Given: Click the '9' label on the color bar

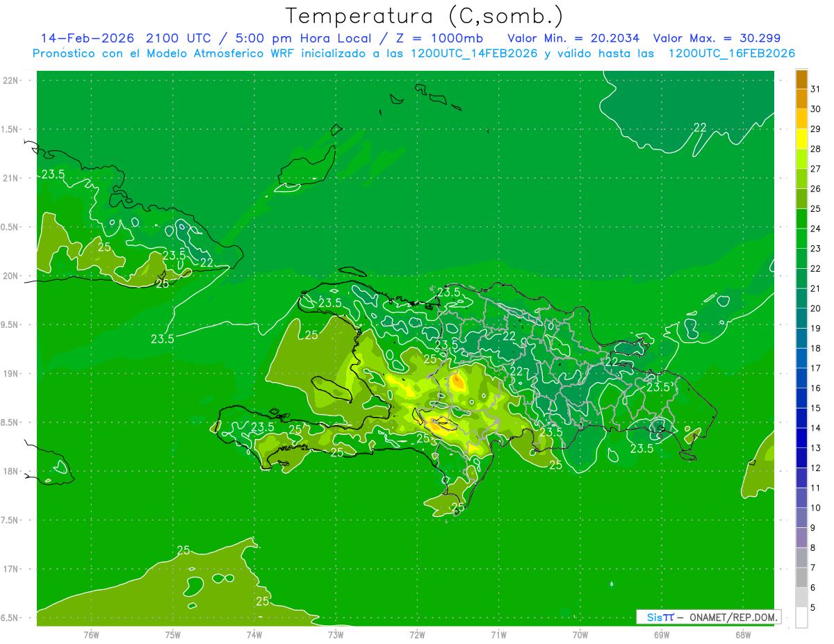Looking at the screenshot, I should pos(813,528).
